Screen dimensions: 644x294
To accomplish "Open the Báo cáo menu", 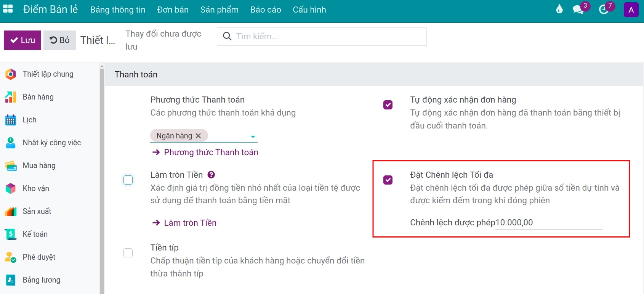I will pos(266,10).
